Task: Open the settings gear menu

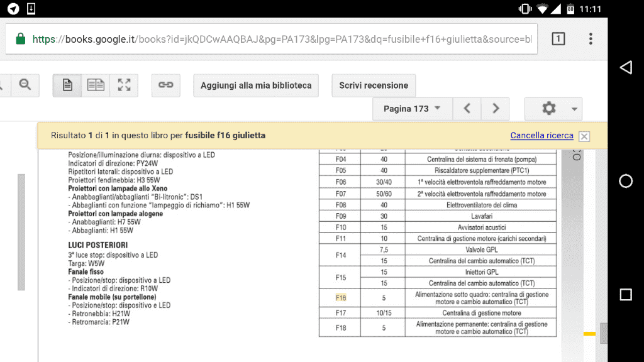Action: click(x=553, y=109)
